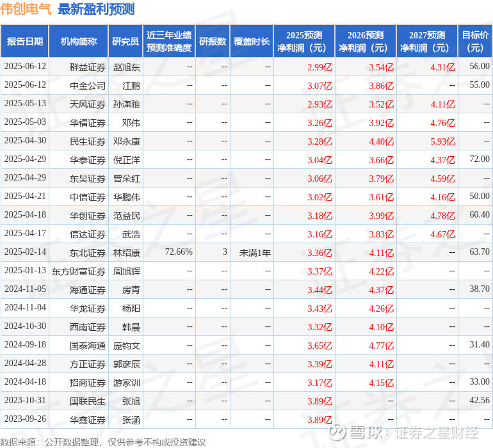Screen dimensions: 493x448
Task: Click the 60.40 target price
Action: pos(480,215)
